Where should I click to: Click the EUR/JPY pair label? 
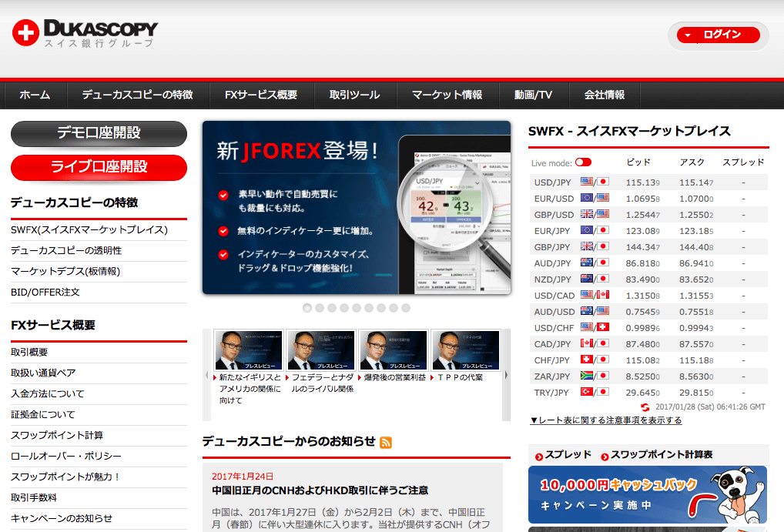pyautogui.click(x=552, y=231)
